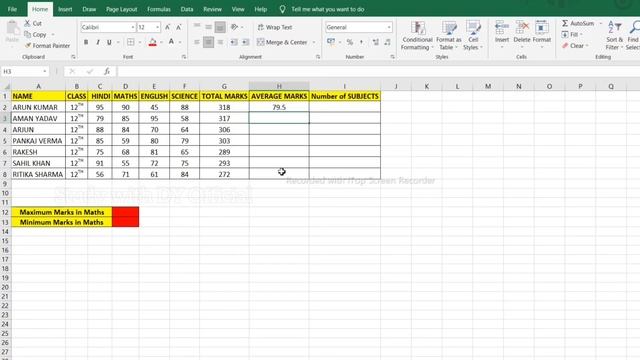This screenshot has width=640, height=360.
Task: Expand the Clipboard dialog launcher
Action: pos(73,57)
